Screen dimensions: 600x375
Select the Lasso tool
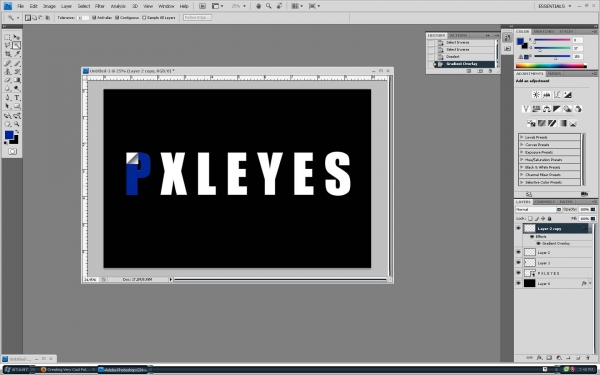tap(7, 46)
